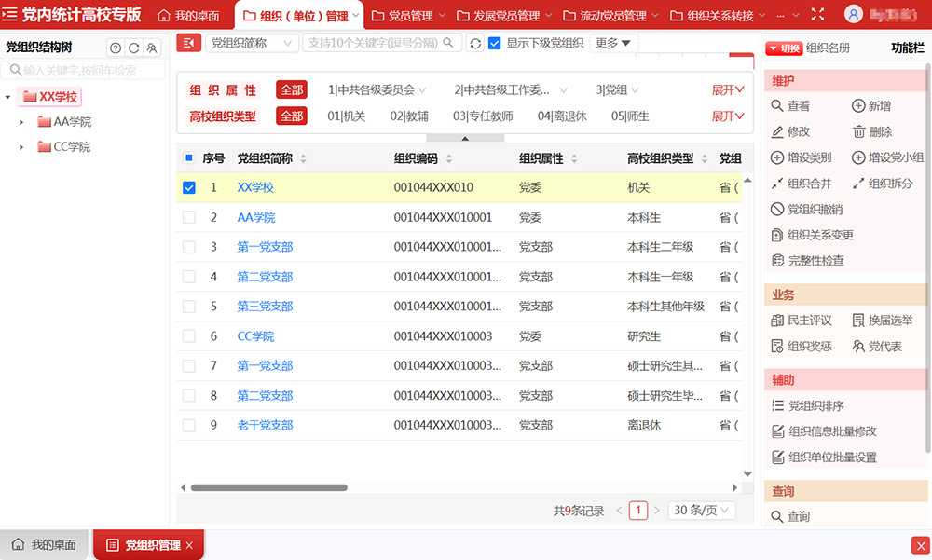Click 党组织撤销 revoke function
The height and width of the screenshot is (560, 932).
tap(806, 210)
